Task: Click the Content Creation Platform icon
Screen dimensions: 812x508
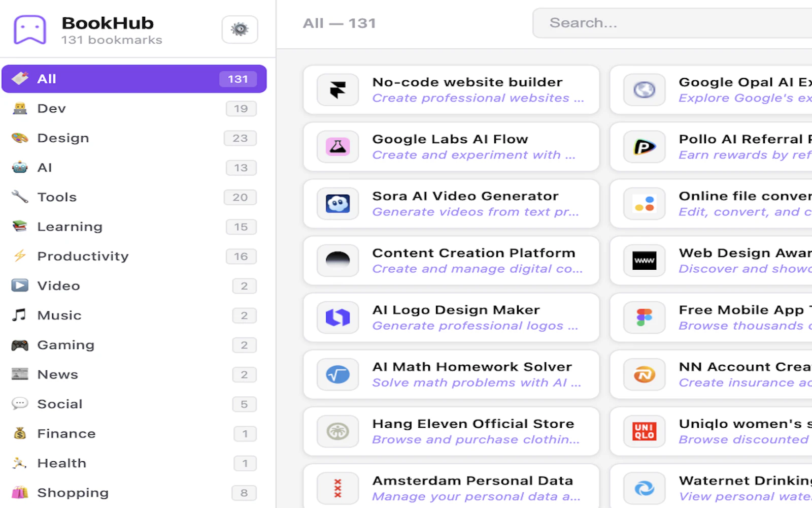Action: pyautogui.click(x=337, y=261)
